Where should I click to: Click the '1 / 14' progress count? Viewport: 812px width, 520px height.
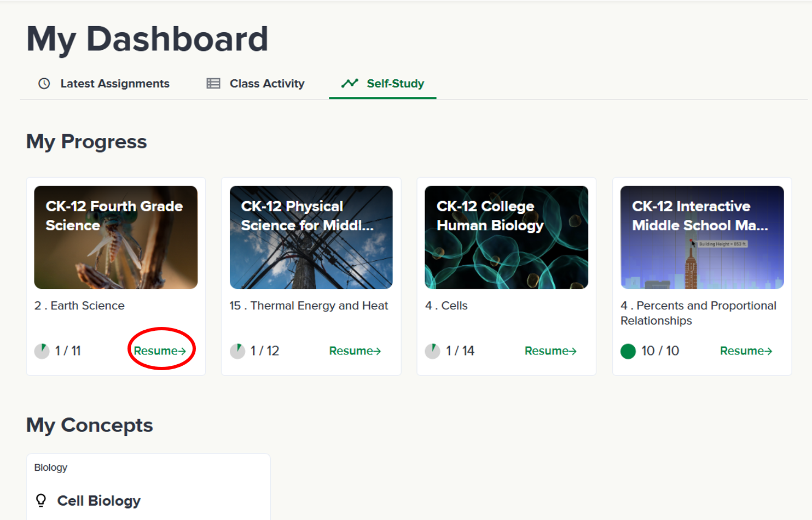point(460,351)
